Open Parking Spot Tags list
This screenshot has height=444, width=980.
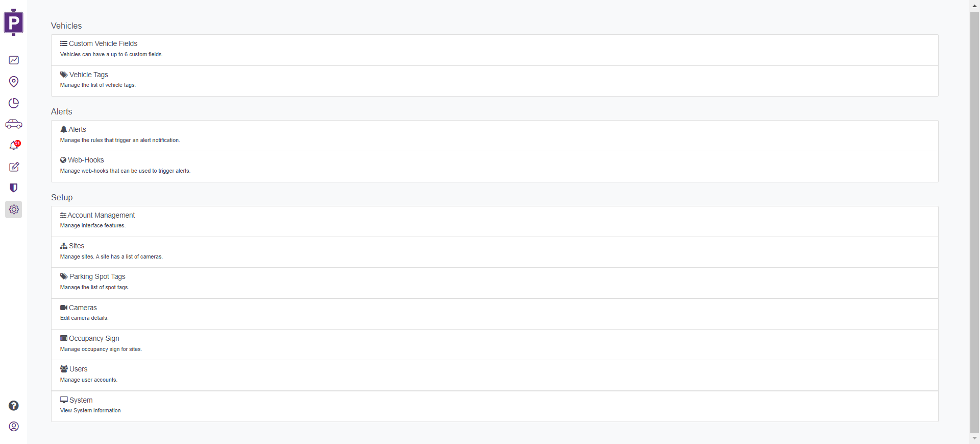point(97,277)
